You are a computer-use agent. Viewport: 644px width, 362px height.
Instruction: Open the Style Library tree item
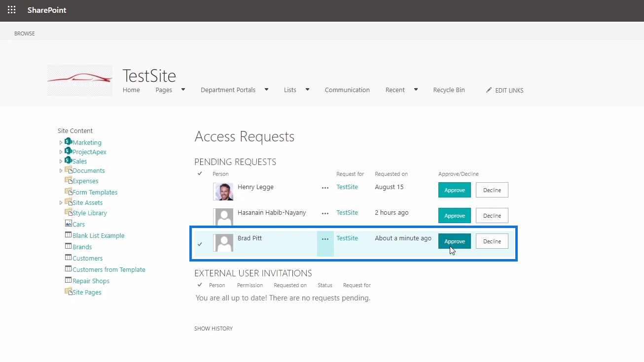tap(90, 213)
